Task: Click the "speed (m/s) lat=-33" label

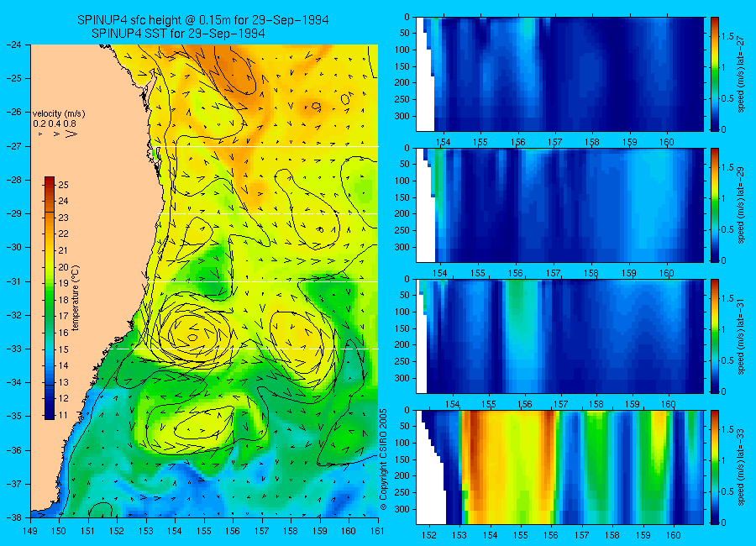Action: (x=741, y=467)
